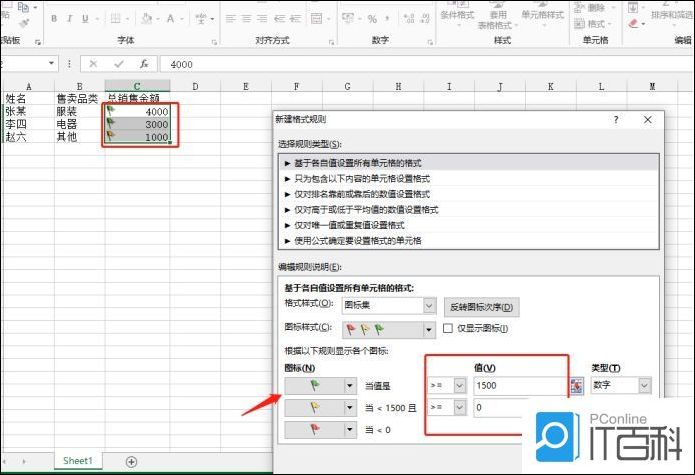The height and width of the screenshot is (475, 695).
Task: Toggle Underline formatting in the ribbon
Action: tap(85, 19)
